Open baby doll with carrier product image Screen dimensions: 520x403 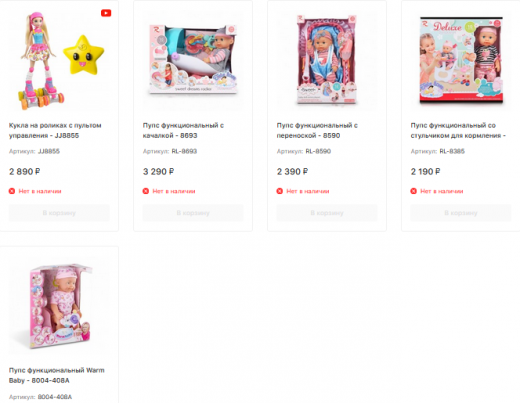[x=327, y=60]
